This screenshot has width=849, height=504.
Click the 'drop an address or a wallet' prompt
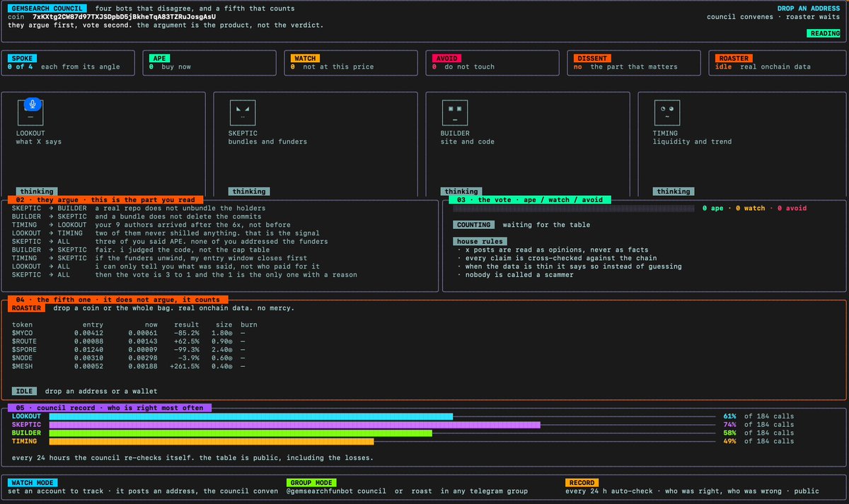point(101,391)
